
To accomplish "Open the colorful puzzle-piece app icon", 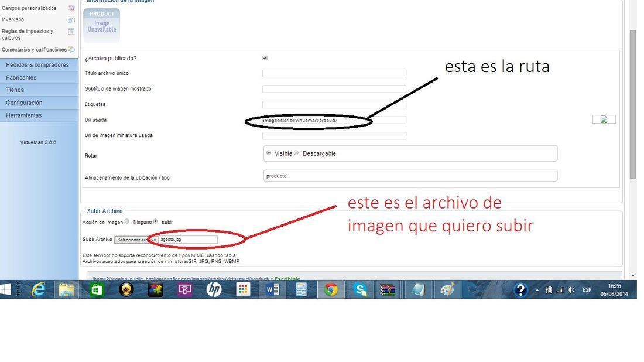I will tap(155, 290).
